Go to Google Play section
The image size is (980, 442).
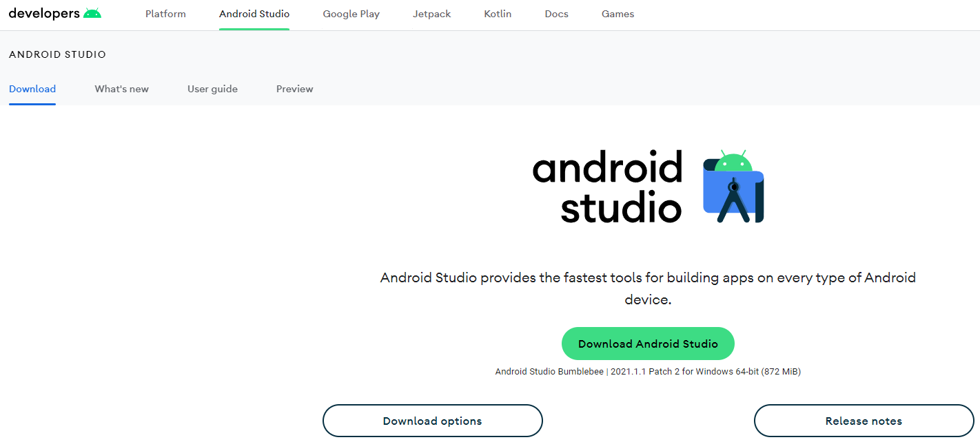click(x=351, y=14)
